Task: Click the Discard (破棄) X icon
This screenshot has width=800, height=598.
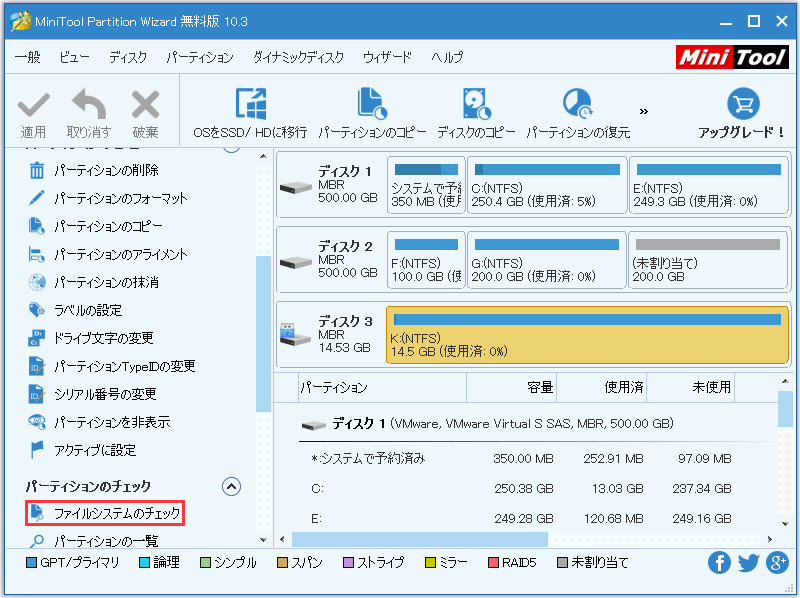Action: tap(145, 105)
